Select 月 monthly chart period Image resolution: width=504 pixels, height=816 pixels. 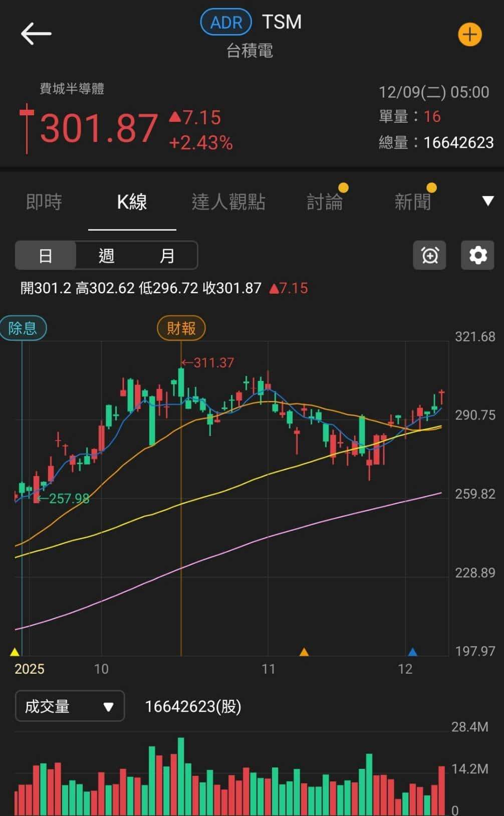click(167, 256)
